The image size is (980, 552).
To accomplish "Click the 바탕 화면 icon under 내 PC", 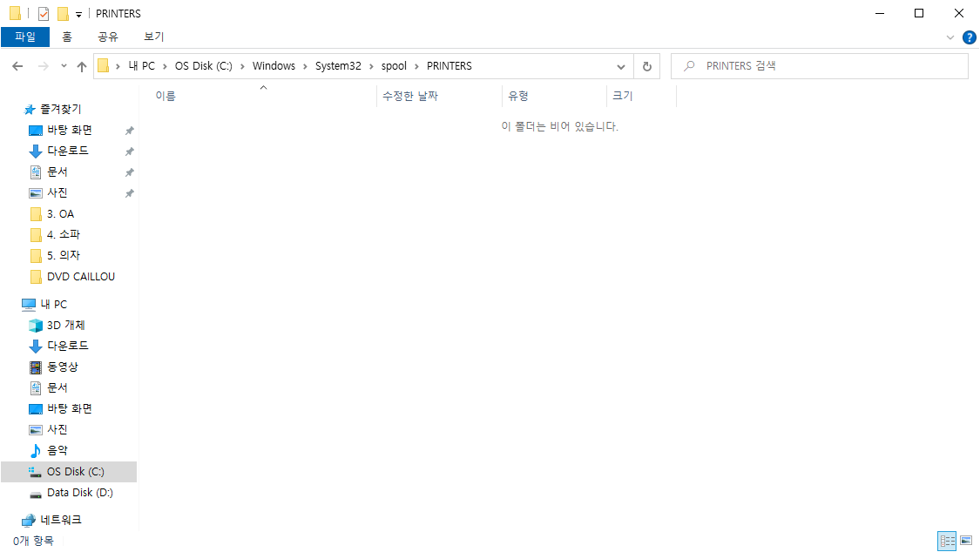I will [x=36, y=409].
